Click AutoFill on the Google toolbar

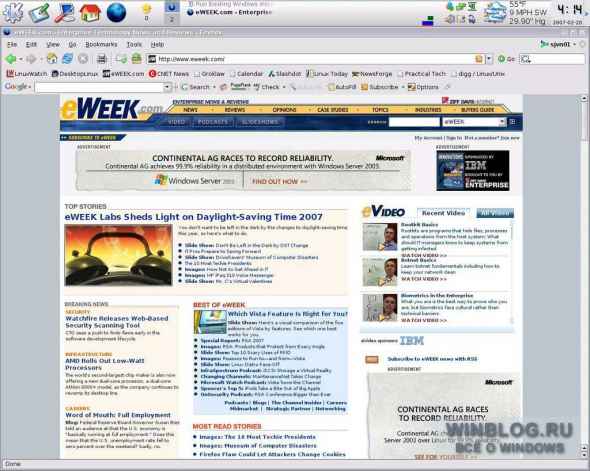tap(342, 87)
